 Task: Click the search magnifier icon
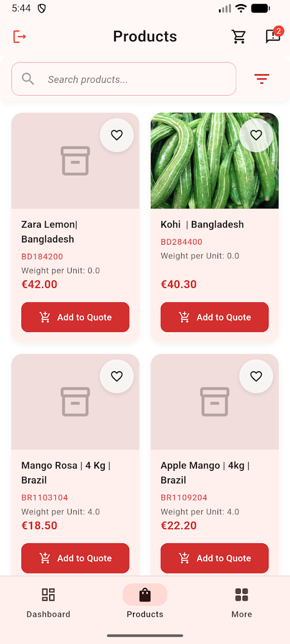pos(28,79)
